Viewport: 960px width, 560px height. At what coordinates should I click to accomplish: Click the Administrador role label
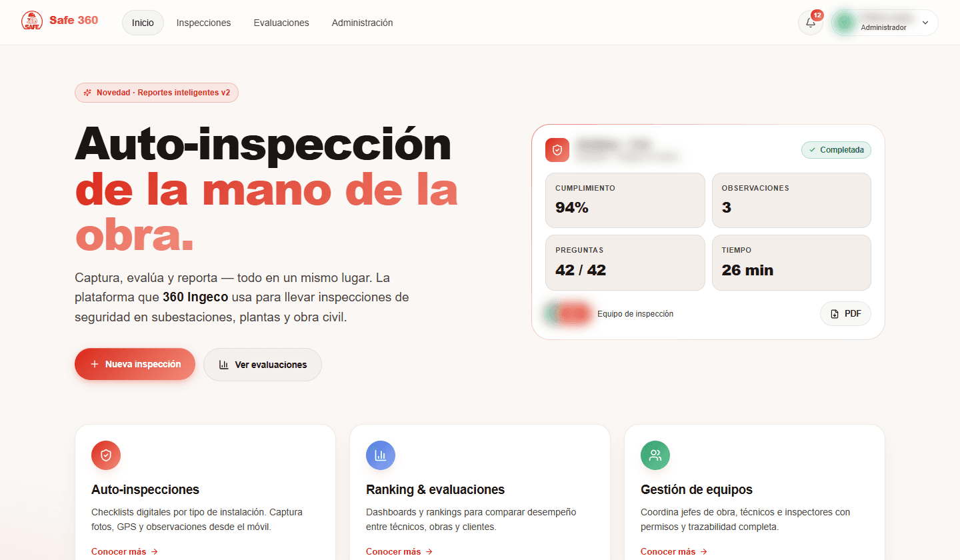pos(883,28)
